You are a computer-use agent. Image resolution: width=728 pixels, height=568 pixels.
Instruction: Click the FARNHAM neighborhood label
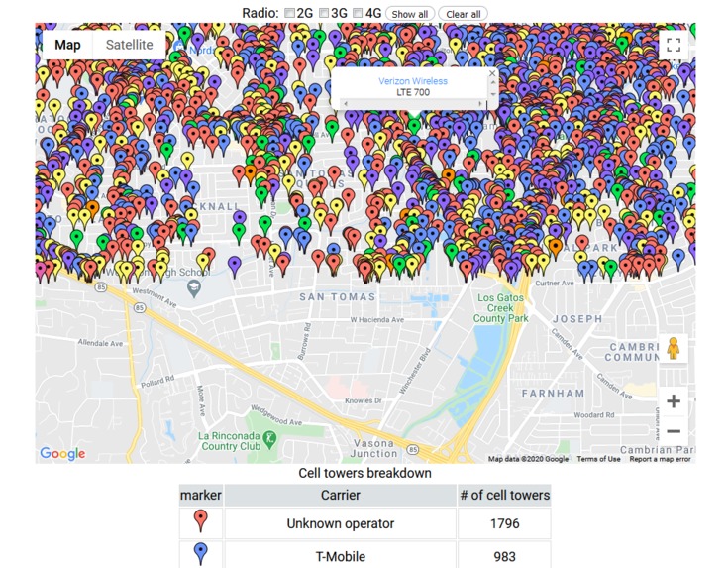coord(553,394)
